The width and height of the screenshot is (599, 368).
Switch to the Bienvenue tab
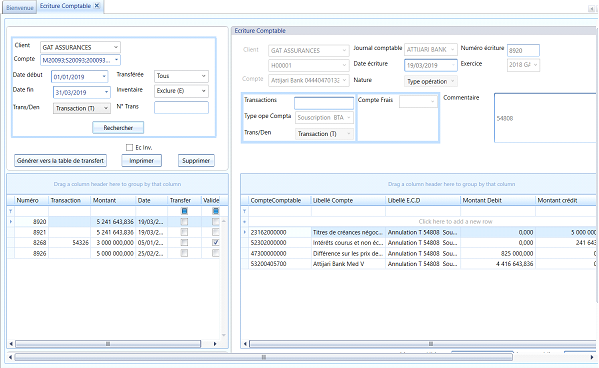(x=19, y=8)
